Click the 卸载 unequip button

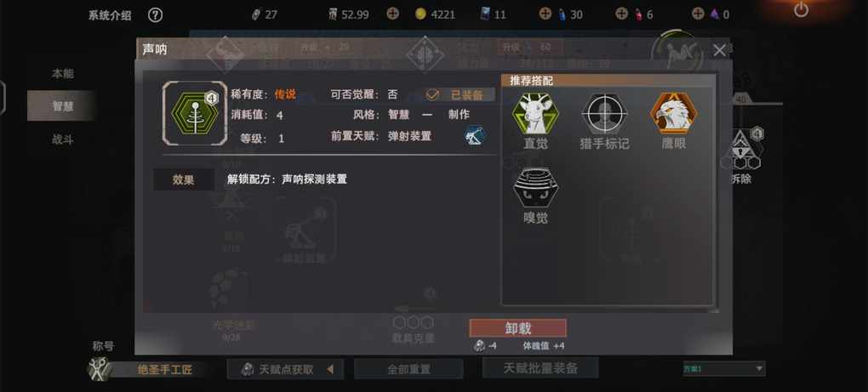click(x=518, y=328)
